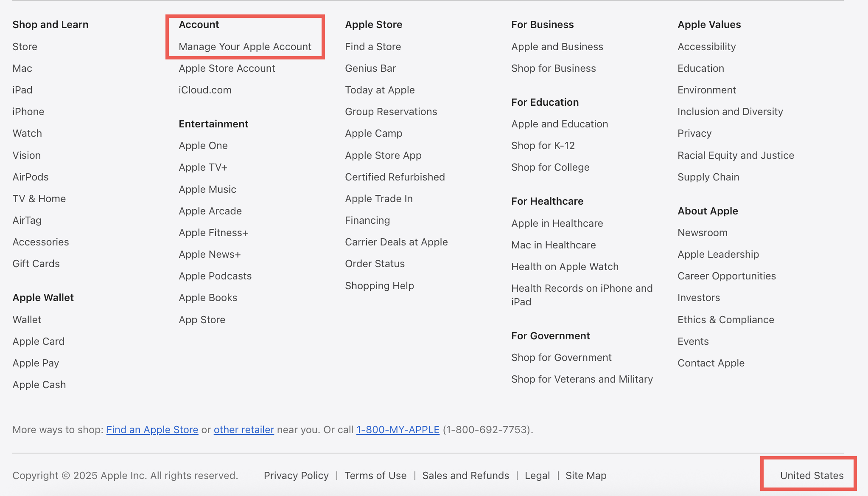Screen dimensions: 868x496
Task: Click the 1-800-MY-APPLE phone link
Action: (398, 430)
